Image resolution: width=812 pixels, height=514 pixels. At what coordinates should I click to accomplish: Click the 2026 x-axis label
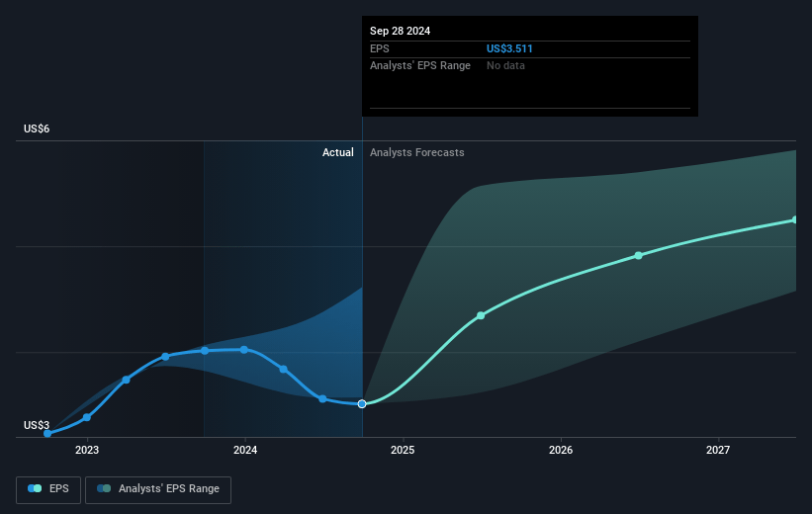[561, 450]
